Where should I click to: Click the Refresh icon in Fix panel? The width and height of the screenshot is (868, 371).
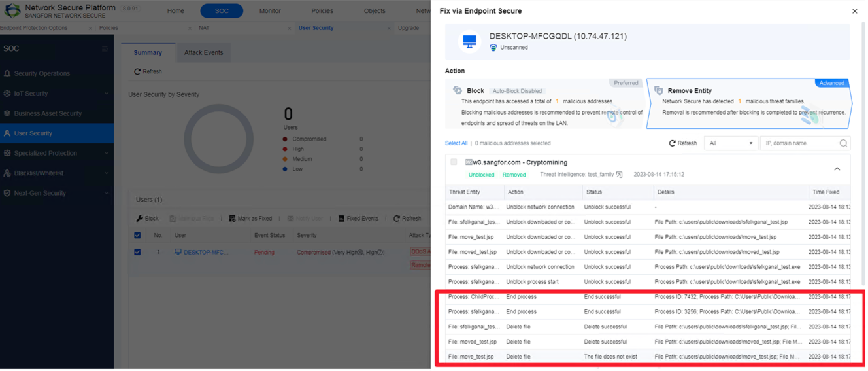[672, 143]
